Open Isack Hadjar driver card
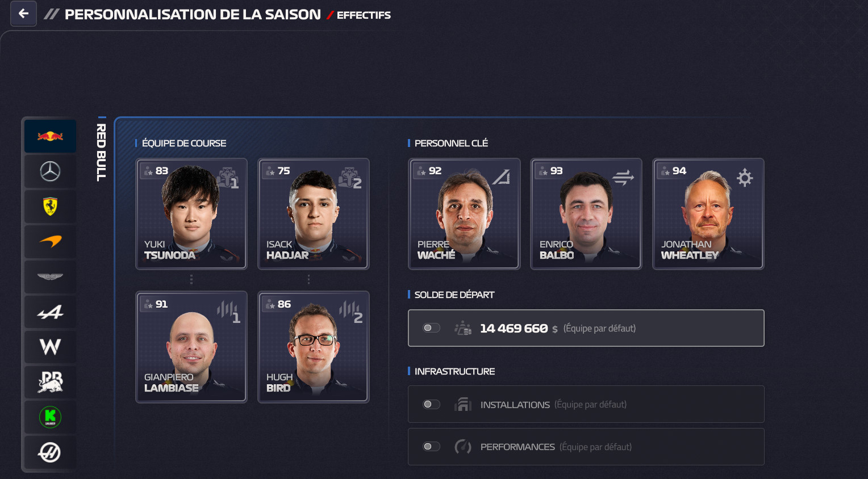Screen dimensions: 868x479 click(x=314, y=214)
